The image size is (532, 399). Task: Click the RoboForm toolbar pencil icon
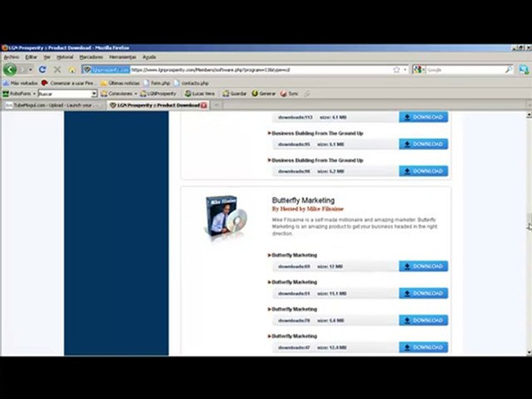(x=306, y=93)
